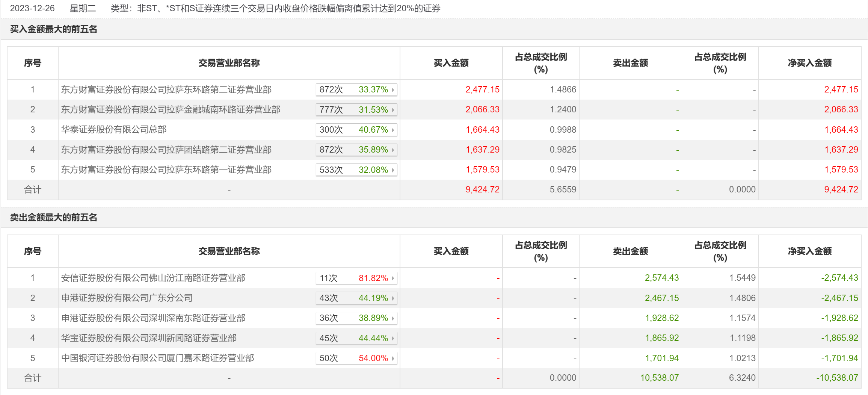Expand the 45次 44.44% stats box
The width and height of the screenshot is (868, 395).
click(356, 338)
